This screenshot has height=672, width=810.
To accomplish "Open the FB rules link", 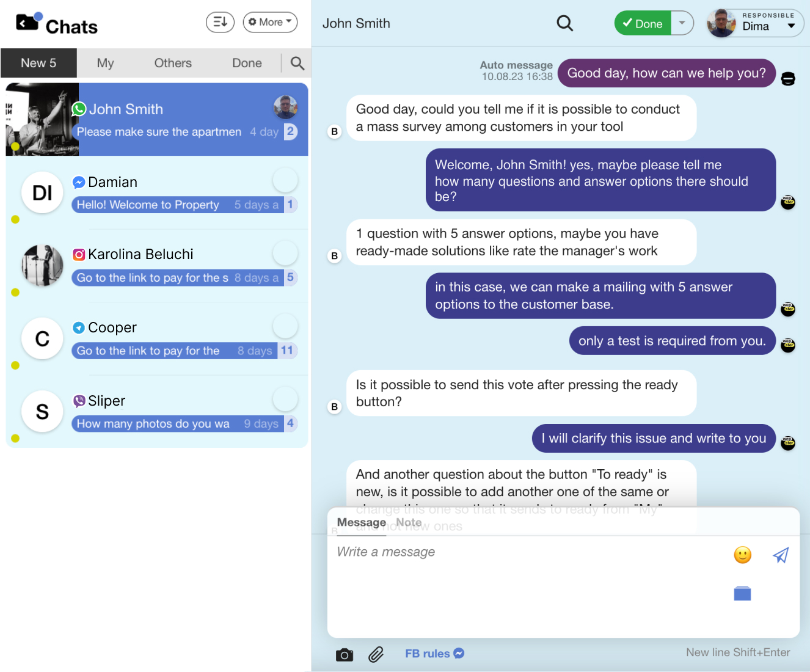I will pos(434,654).
